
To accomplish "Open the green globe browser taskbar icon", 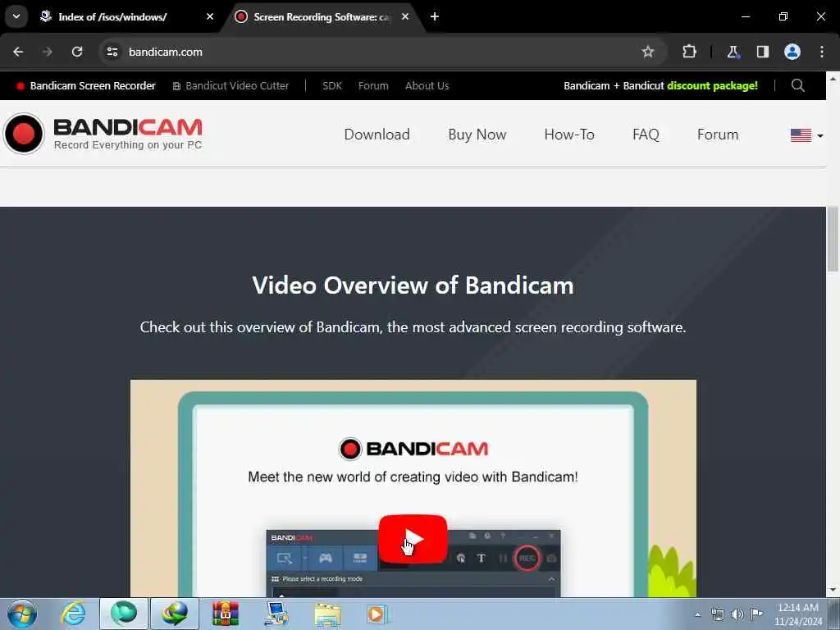I will coord(124,614).
